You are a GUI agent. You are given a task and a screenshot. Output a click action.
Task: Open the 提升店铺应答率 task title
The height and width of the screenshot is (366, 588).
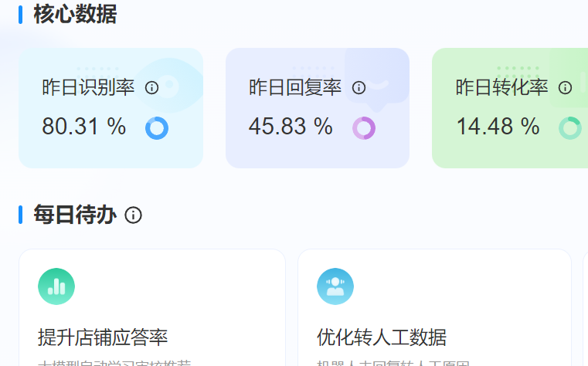103,337
